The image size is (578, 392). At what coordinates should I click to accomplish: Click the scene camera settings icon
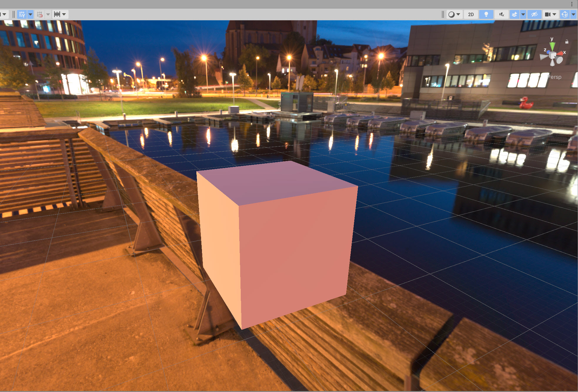pyautogui.click(x=547, y=14)
